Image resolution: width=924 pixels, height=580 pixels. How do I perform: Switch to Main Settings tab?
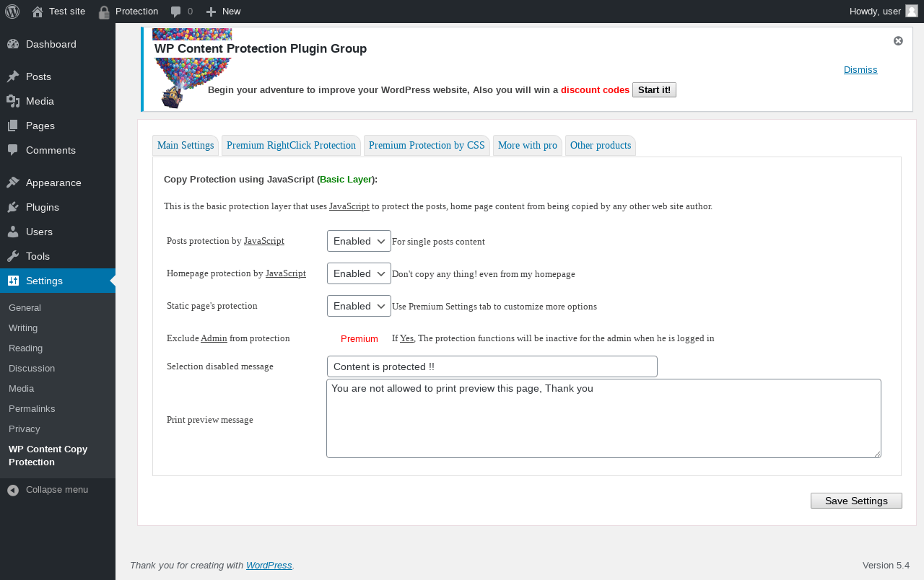point(186,145)
